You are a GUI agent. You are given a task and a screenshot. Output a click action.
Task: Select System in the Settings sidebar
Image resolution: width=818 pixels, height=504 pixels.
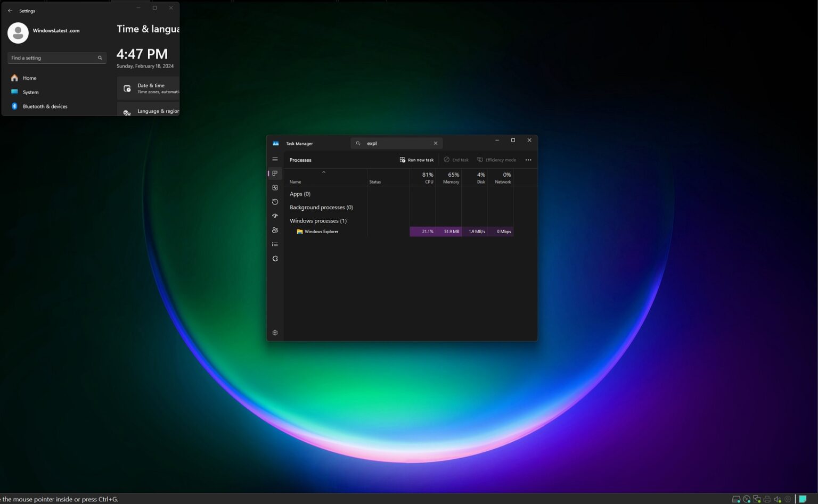(x=30, y=92)
